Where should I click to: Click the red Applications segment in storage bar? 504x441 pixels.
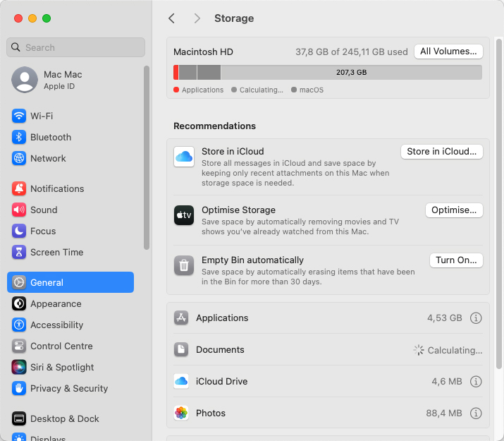(176, 73)
